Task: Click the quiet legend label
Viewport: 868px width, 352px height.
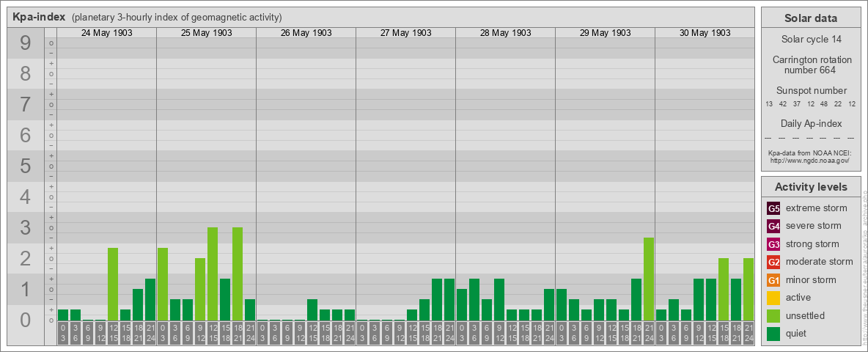Action: click(797, 333)
